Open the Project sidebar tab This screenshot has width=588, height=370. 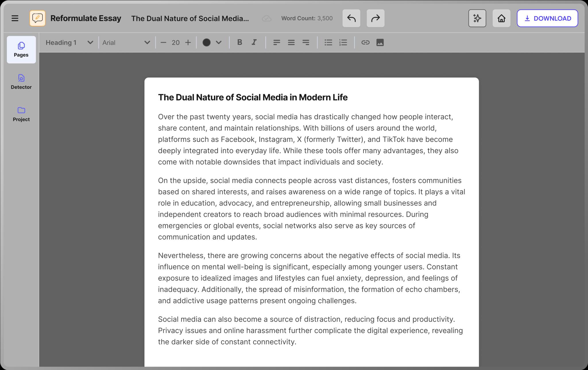coord(21,114)
